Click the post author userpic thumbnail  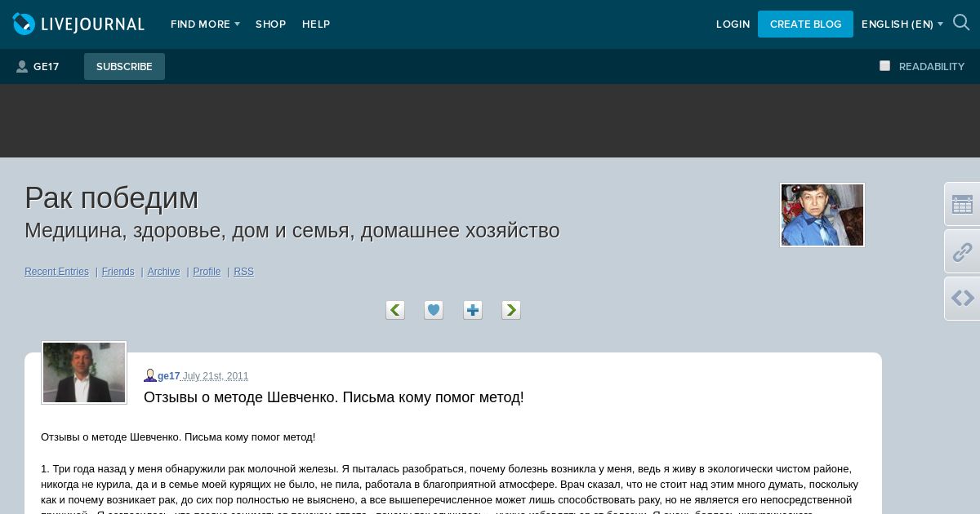[84, 372]
